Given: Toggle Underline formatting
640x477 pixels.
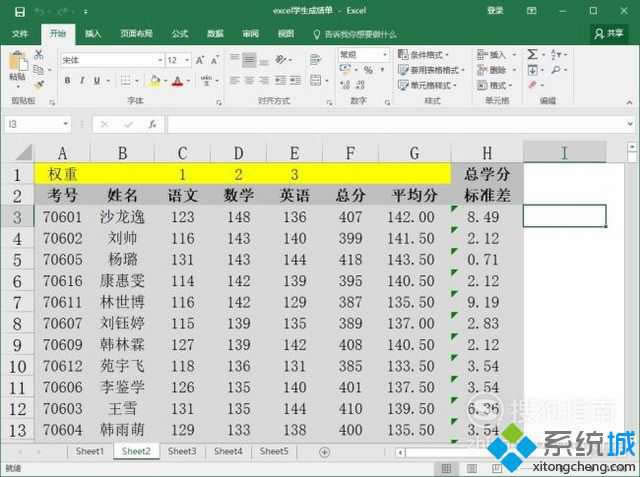Looking at the screenshot, I should (97, 81).
